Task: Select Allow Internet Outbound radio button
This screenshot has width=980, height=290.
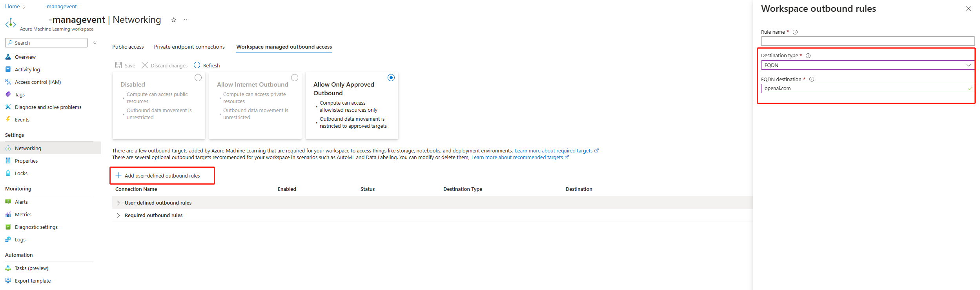Action: pos(295,78)
